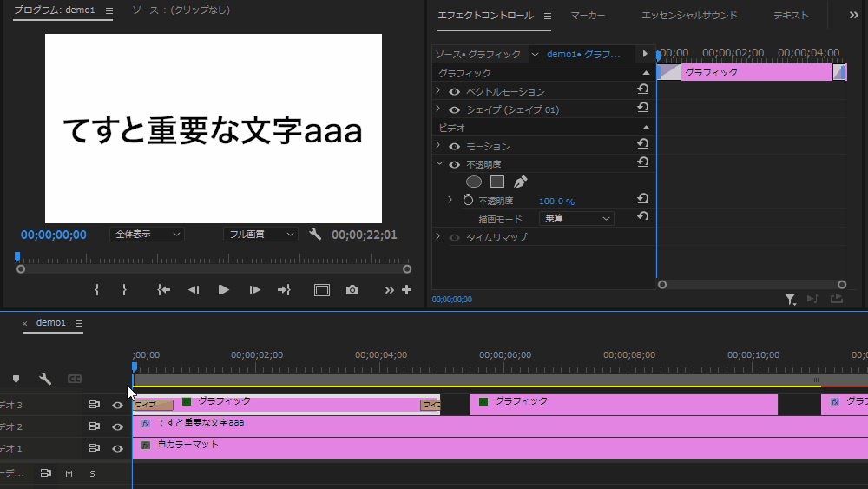Open filter properties funnel icon
Screen dimensions: 868x489
tap(790, 300)
